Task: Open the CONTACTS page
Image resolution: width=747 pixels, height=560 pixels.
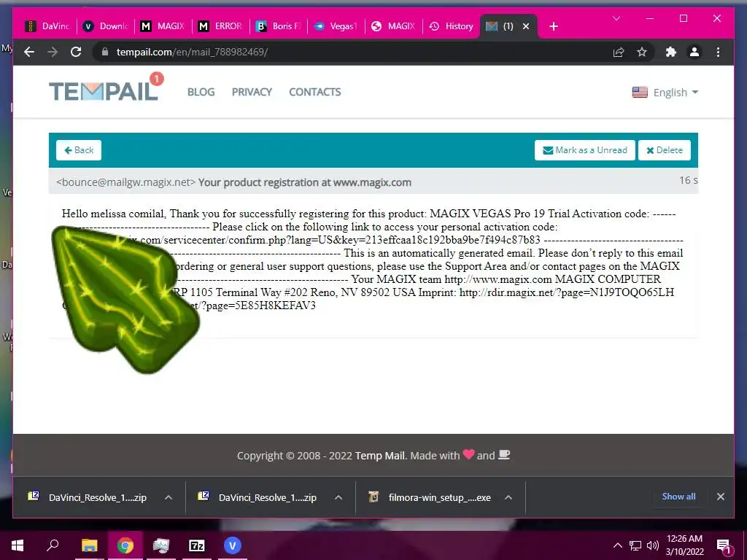Action: [x=315, y=92]
